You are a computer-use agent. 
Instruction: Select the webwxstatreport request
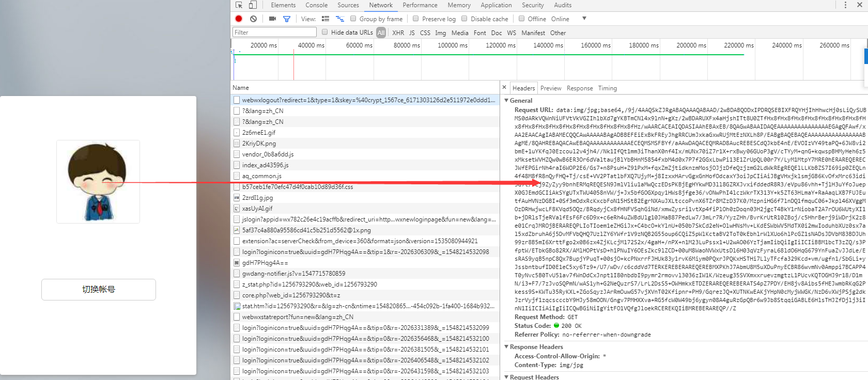click(365, 317)
